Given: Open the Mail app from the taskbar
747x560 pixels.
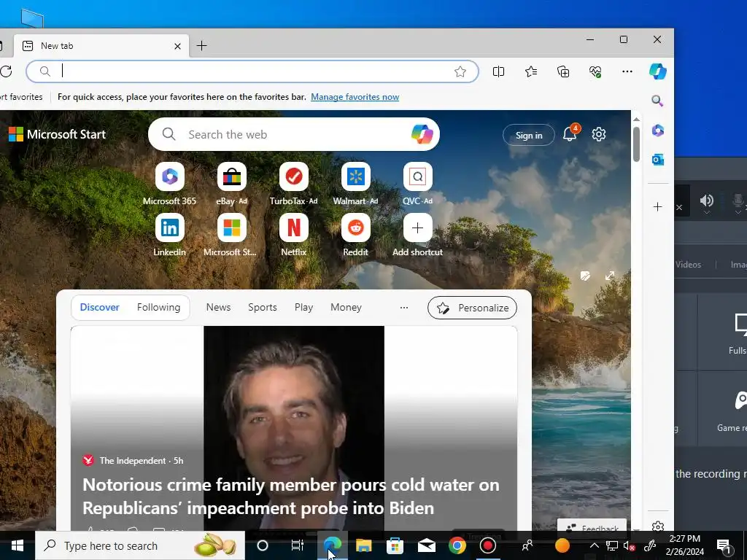Looking at the screenshot, I should 426,545.
